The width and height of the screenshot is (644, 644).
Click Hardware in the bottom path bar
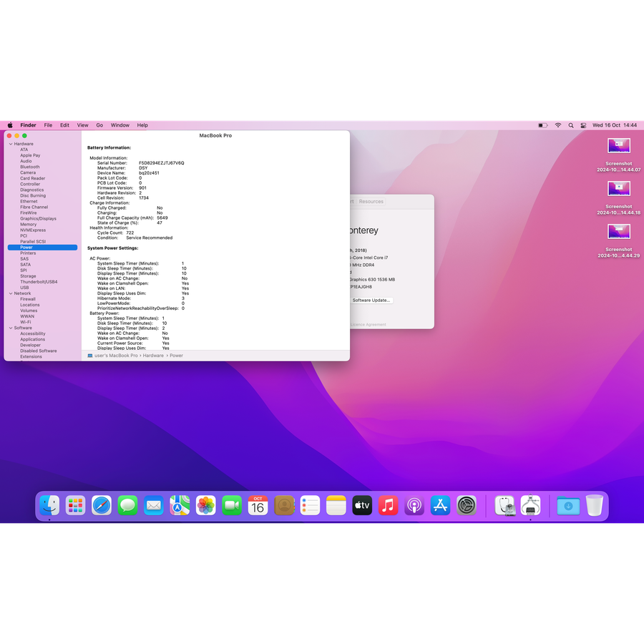(153, 356)
